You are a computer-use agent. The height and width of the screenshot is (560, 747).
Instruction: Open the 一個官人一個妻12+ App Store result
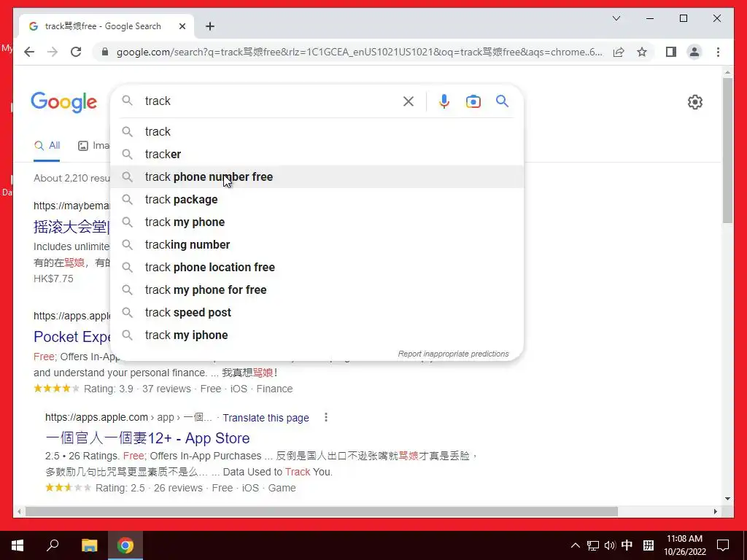click(x=147, y=438)
